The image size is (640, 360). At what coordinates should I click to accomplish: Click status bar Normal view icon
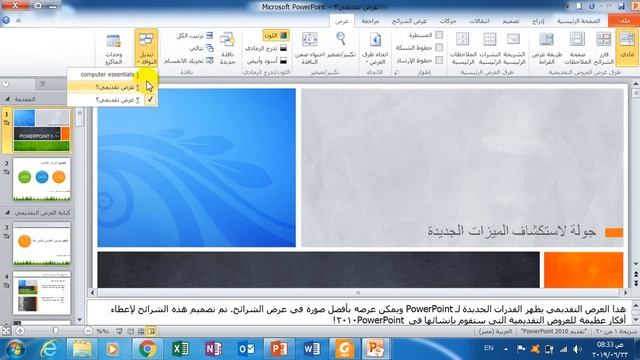[151, 331]
